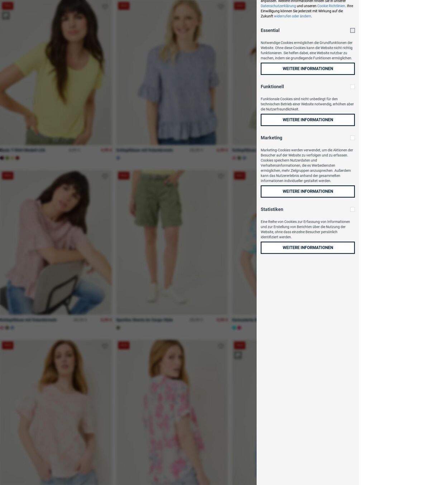Click the red sale badge on cargo shorts

pyautogui.click(x=124, y=176)
